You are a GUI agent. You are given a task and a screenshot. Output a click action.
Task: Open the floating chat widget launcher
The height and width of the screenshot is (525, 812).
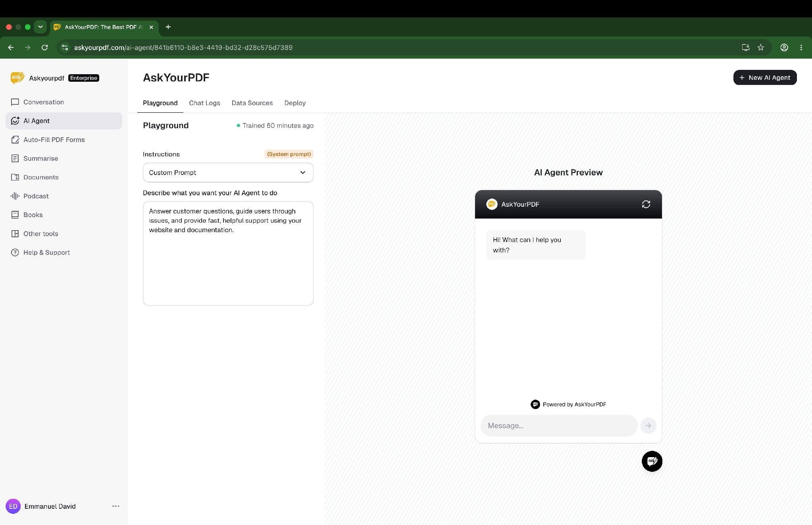point(652,461)
